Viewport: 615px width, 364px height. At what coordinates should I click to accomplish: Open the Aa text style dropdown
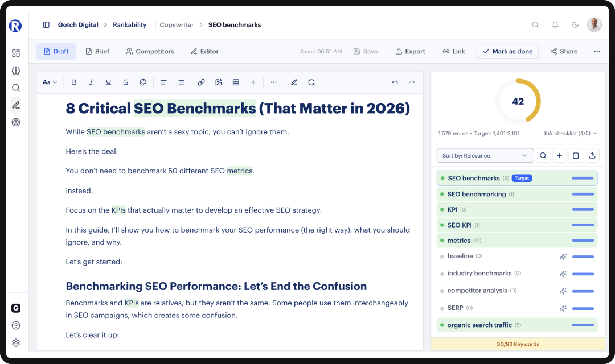pyautogui.click(x=48, y=82)
